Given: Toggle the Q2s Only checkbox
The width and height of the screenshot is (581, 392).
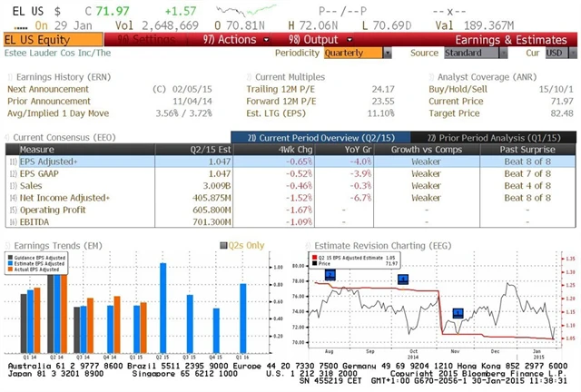Looking at the screenshot, I should [x=224, y=246].
